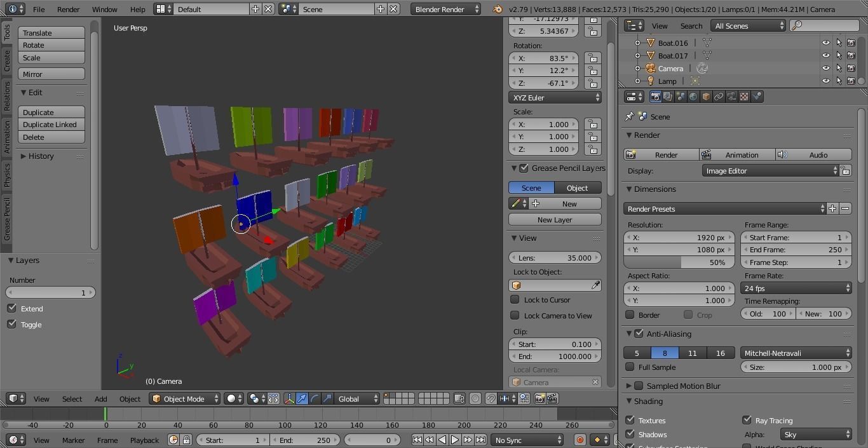Uncheck the Toggle checkbox in Layers

coord(11,324)
